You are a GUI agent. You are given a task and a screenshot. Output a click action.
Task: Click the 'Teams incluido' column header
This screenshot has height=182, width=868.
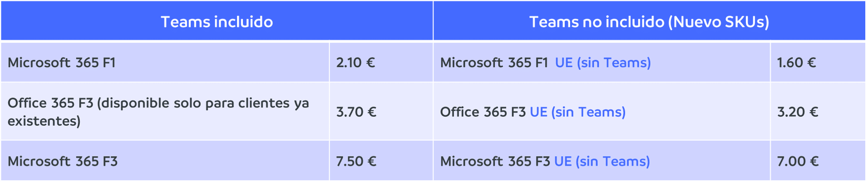[x=217, y=21]
